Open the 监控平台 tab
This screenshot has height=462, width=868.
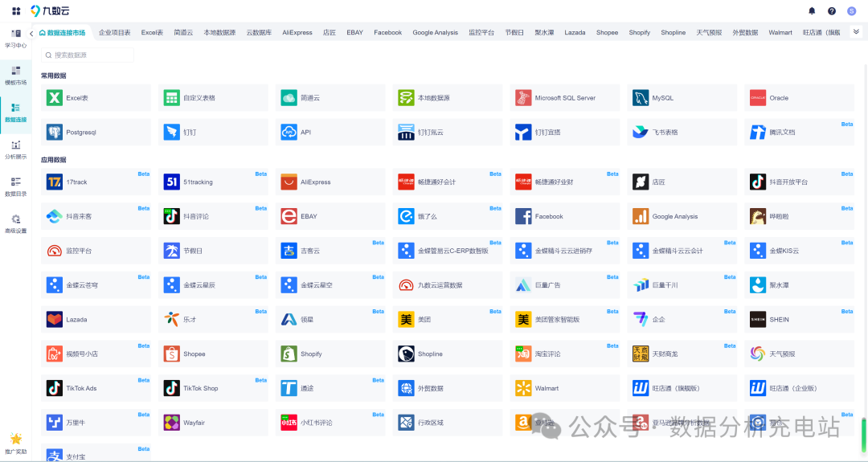[481, 33]
